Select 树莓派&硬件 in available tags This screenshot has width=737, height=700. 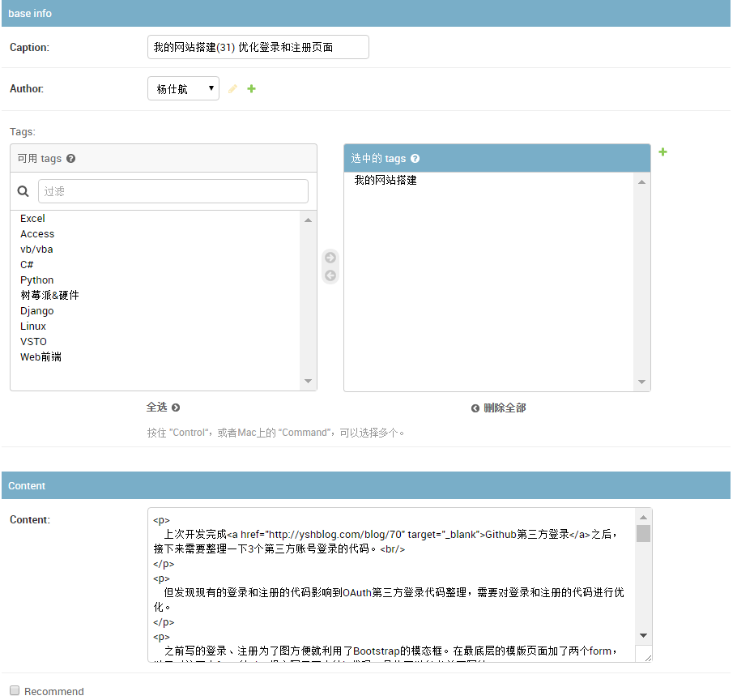click(49, 295)
